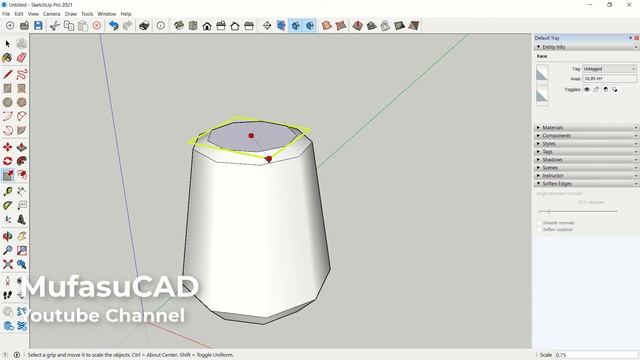Select the Freehand drawing tool
The width and height of the screenshot is (640, 360).
(x=22, y=74)
